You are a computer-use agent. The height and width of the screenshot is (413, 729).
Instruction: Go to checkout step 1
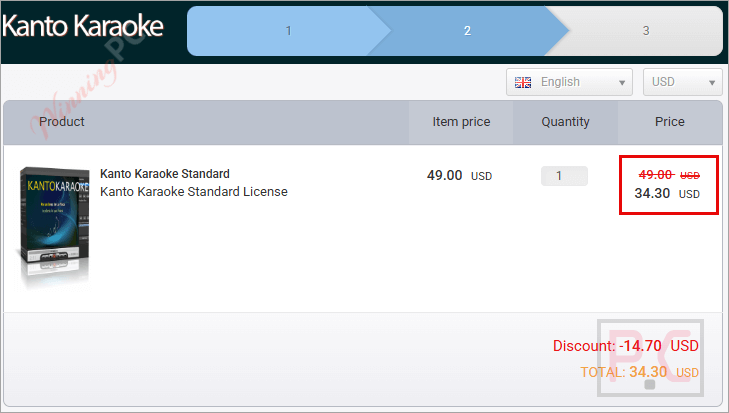(288, 31)
